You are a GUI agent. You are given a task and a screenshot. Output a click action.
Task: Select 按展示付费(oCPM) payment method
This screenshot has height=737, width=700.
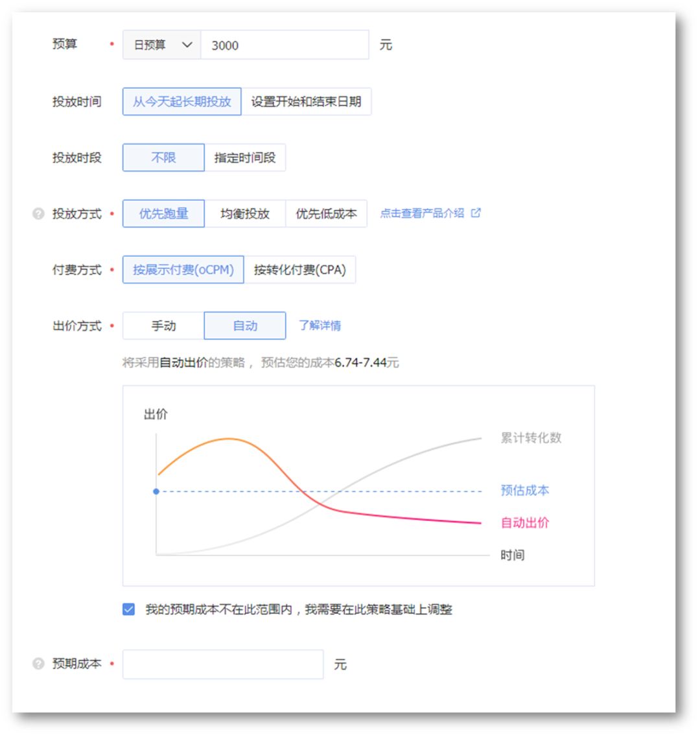point(183,270)
